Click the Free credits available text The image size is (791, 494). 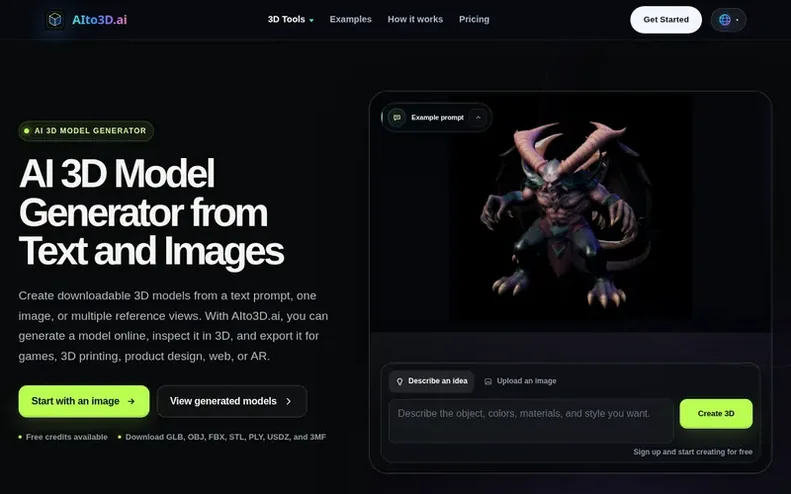coord(67,437)
